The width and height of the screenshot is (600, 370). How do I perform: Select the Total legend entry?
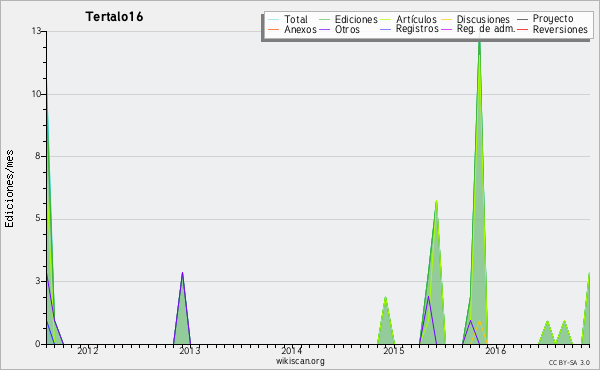pos(288,19)
